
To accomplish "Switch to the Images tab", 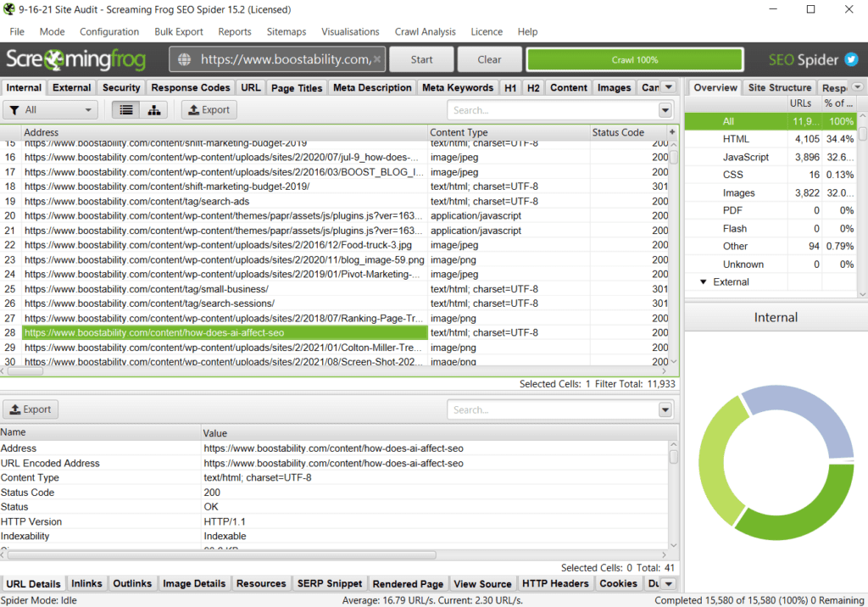I will coord(614,87).
